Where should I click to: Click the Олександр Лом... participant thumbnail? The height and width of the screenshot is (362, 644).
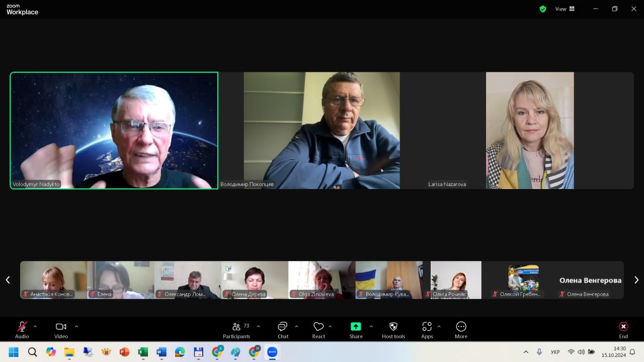pos(188,280)
